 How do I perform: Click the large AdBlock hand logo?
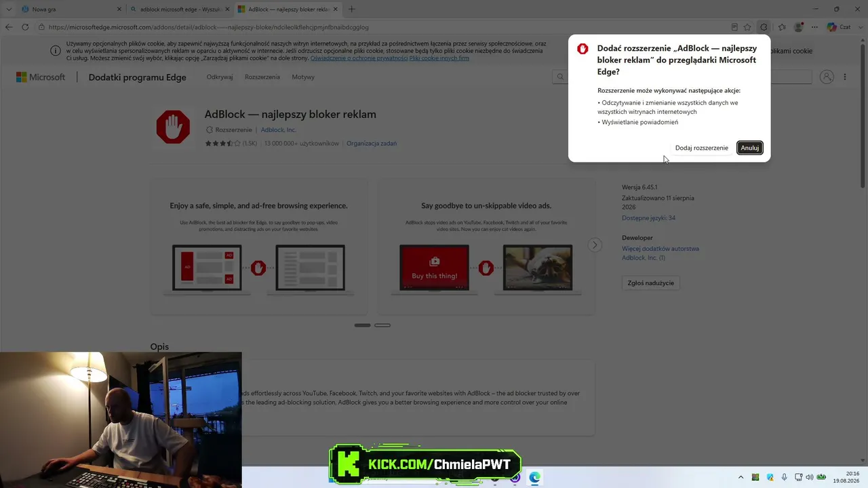(x=173, y=127)
